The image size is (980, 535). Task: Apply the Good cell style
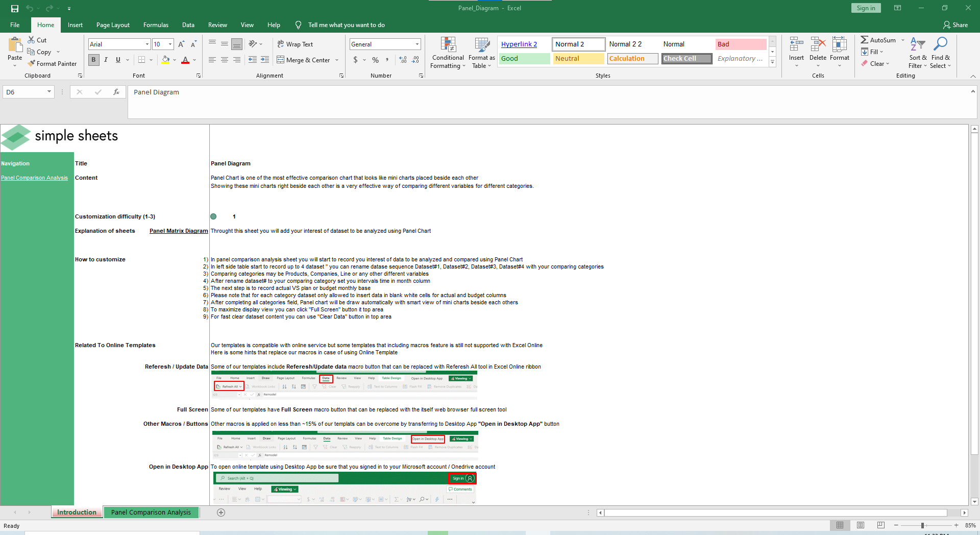click(525, 59)
